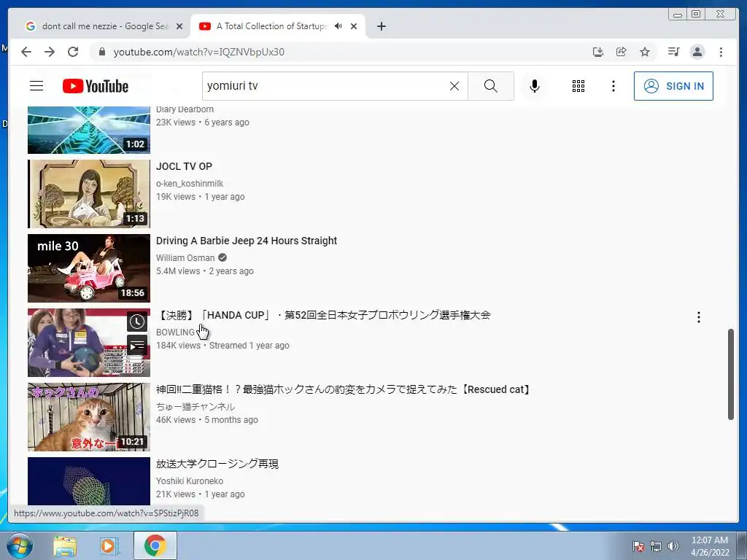View site info via the padlock icon
The width and height of the screenshot is (747, 560).
coord(101,52)
